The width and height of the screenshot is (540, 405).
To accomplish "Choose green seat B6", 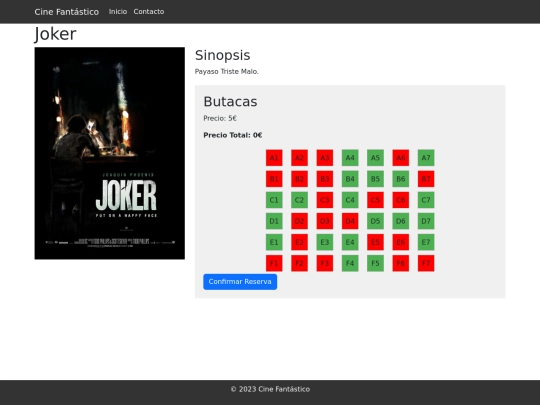I will [x=401, y=179].
